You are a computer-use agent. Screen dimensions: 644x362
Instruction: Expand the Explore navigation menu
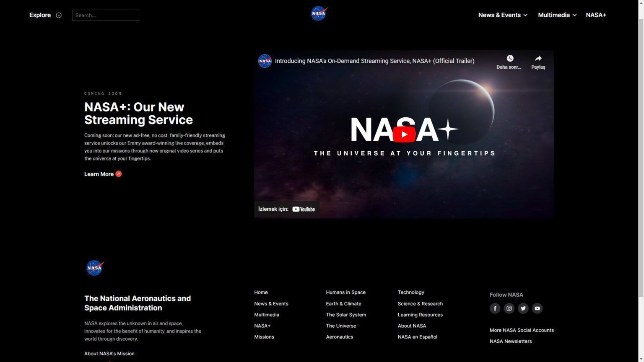tap(45, 15)
